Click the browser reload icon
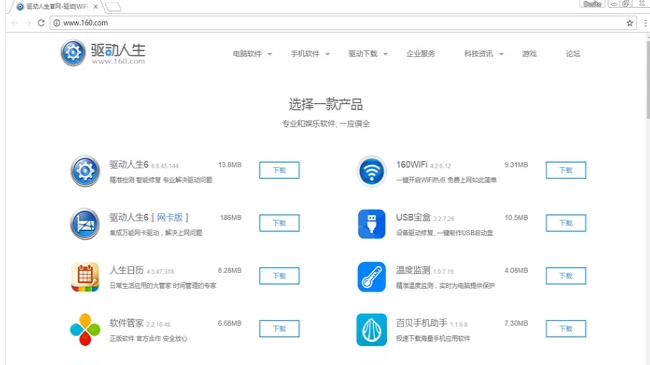Viewport: 650px width, 365px height. pos(41,23)
